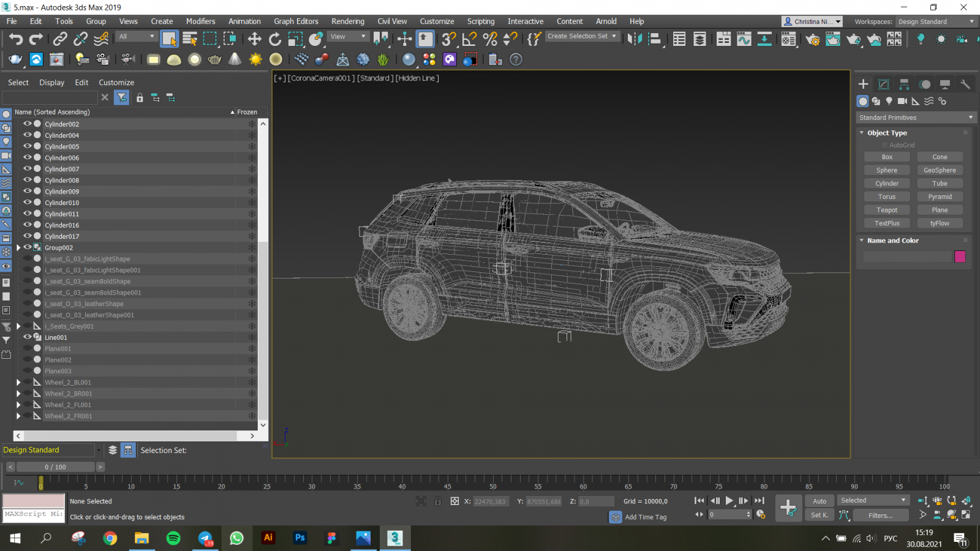Toggle the Auto key mode
The width and height of the screenshot is (980, 551).
tap(820, 501)
